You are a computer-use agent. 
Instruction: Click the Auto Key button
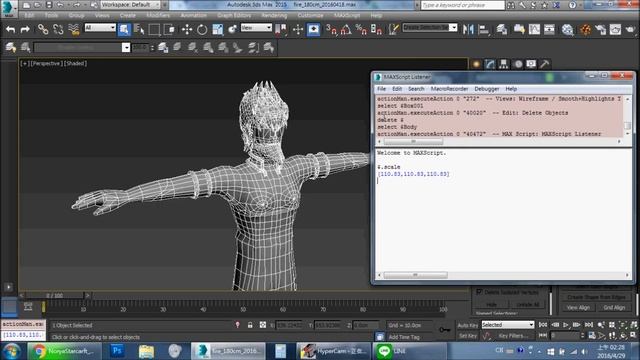pos(468,325)
